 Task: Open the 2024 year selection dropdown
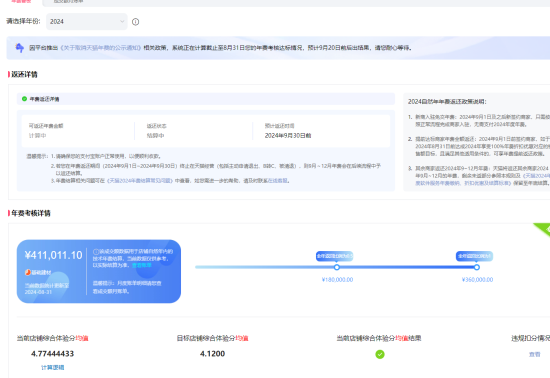pos(87,21)
